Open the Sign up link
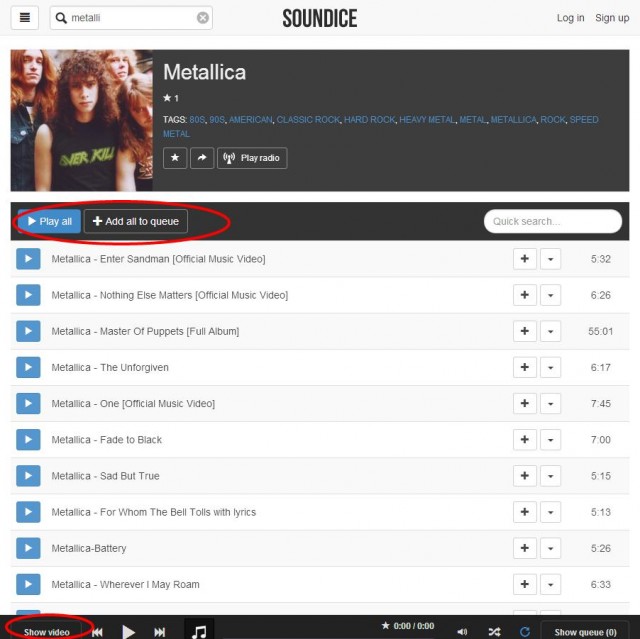 (612, 18)
